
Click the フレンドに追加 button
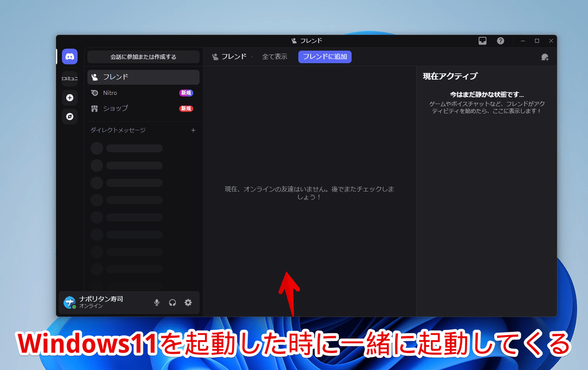tap(325, 57)
